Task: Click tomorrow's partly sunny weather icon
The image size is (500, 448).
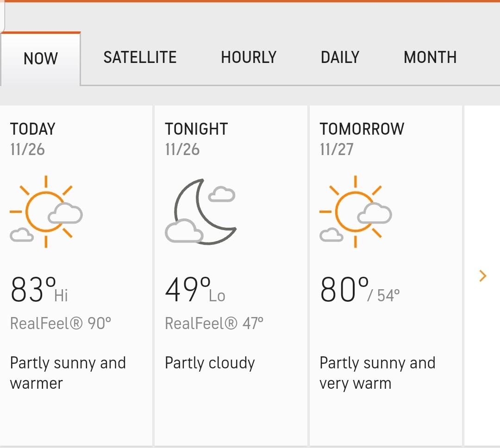Action: click(x=356, y=212)
